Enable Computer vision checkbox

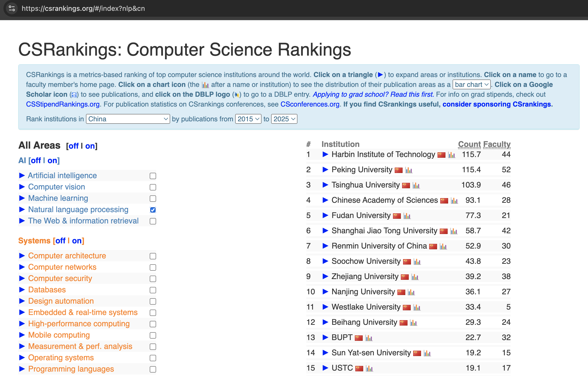click(153, 187)
